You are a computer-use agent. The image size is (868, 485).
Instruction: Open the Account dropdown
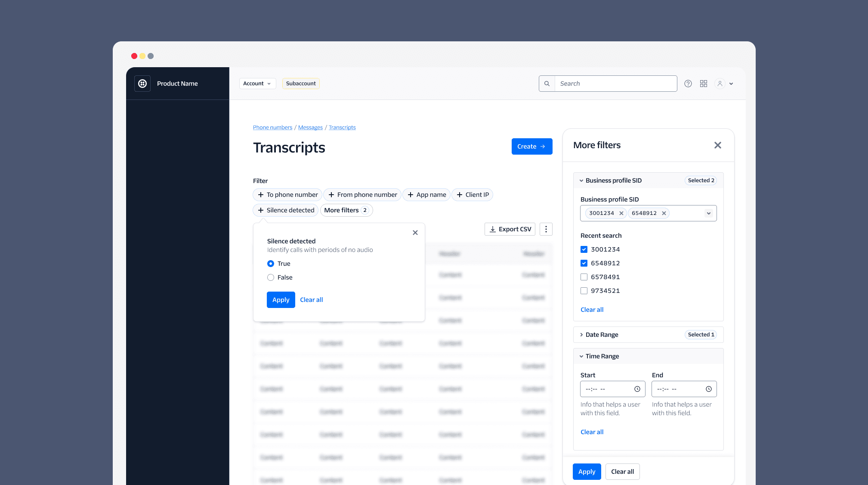(x=257, y=83)
